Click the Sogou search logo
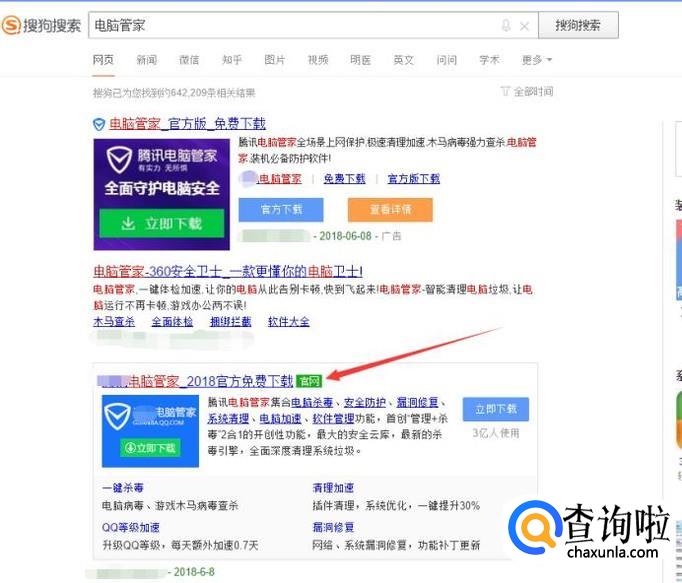 pos(41,25)
